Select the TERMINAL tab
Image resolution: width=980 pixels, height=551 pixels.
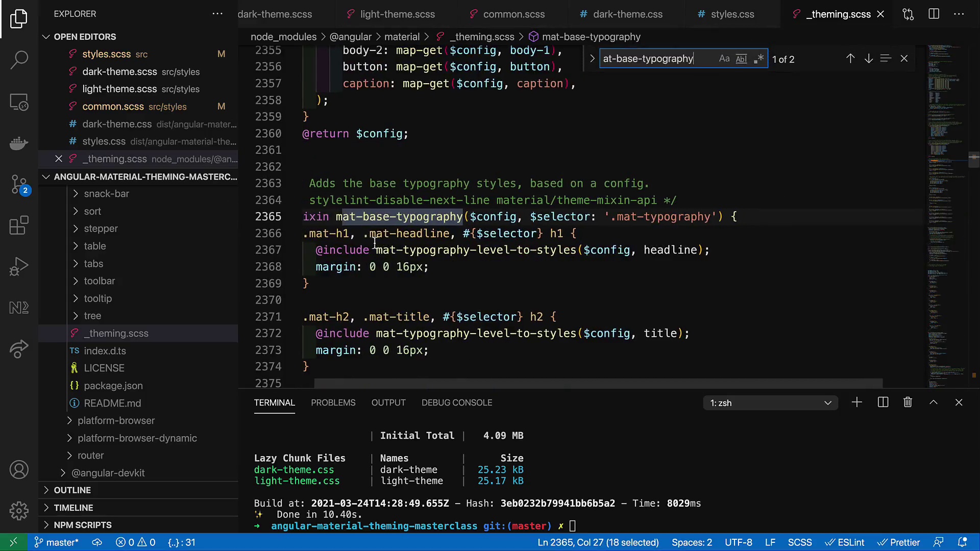click(x=275, y=403)
